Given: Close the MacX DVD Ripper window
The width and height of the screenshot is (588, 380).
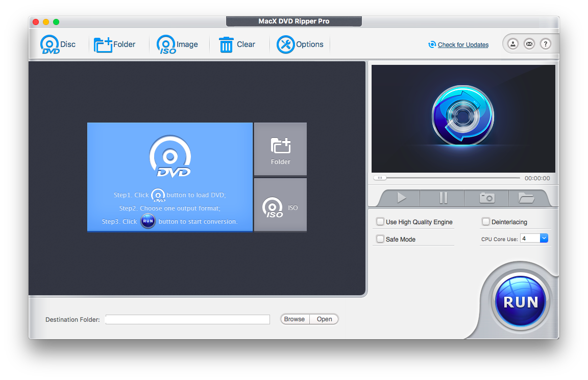Looking at the screenshot, I should coord(36,22).
